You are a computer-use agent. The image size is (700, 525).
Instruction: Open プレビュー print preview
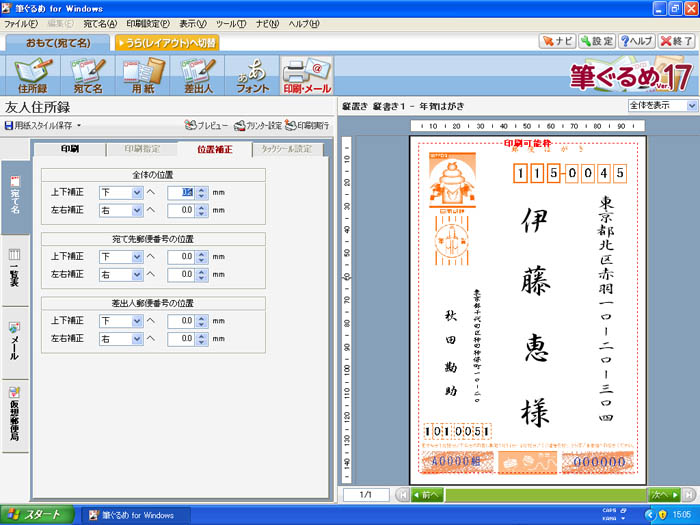point(207,126)
